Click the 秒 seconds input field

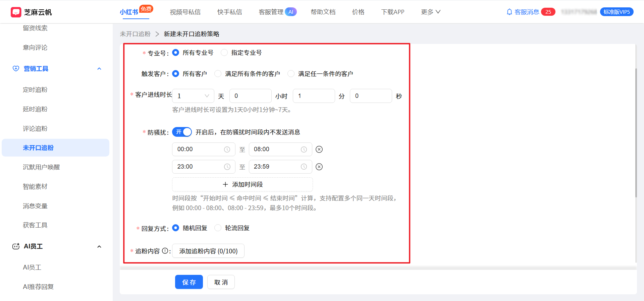[x=371, y=96]
